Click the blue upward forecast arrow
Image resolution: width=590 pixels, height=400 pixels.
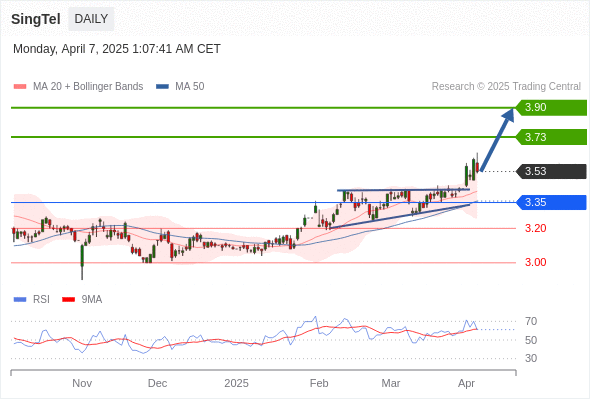point(497,140)
